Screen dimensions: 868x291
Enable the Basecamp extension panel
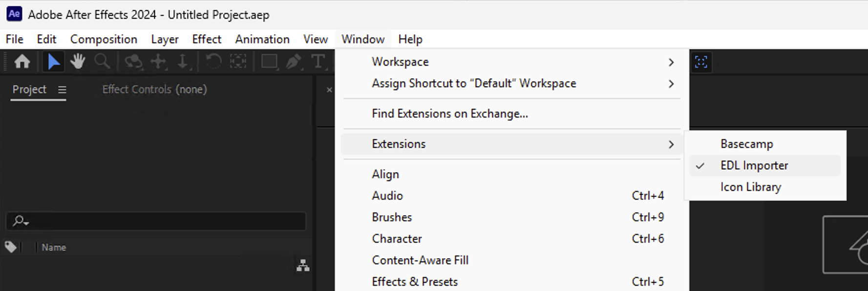(746, 144)
